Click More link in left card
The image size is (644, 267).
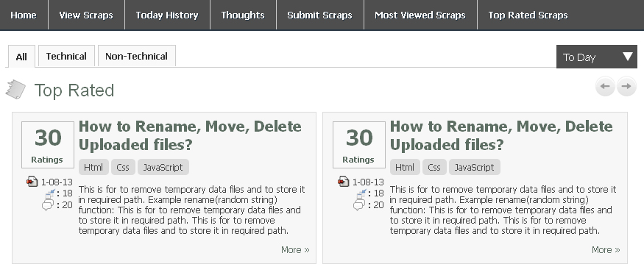click(x=295, y=250)
